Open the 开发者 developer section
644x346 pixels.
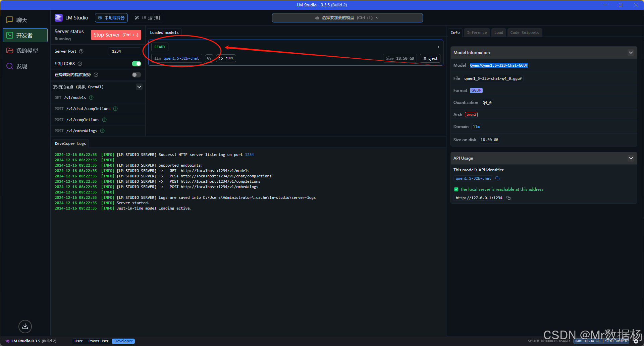coord(25,35)
